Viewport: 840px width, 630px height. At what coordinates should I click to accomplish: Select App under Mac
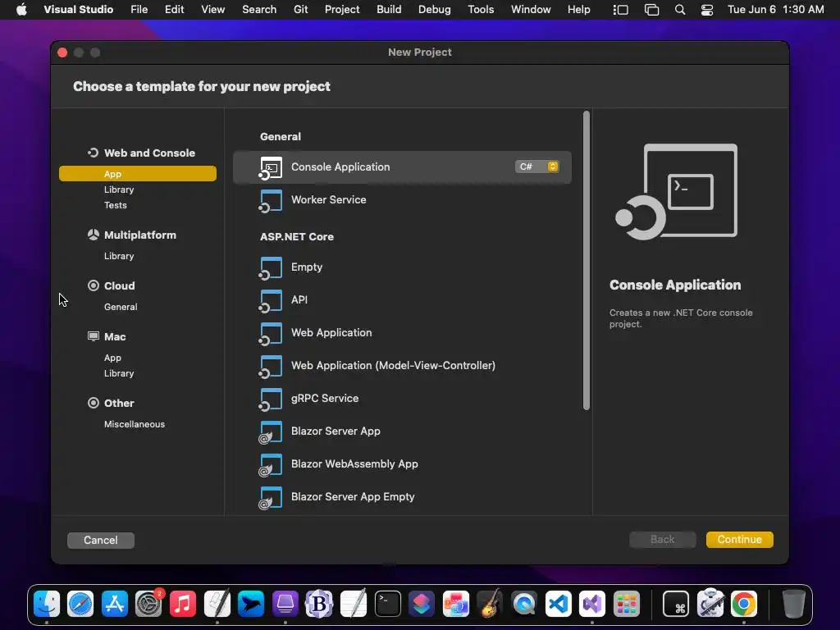(x=112, y=358)
